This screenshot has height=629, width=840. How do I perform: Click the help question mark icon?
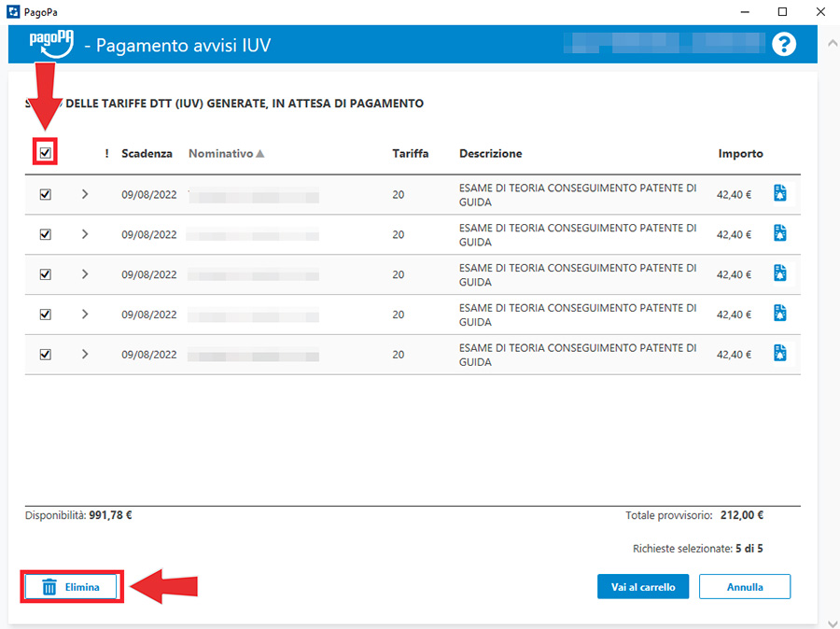point(784,44)
